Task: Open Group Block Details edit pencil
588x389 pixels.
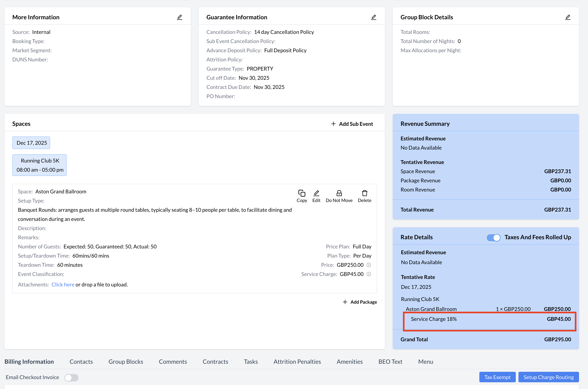Action: 567,17
